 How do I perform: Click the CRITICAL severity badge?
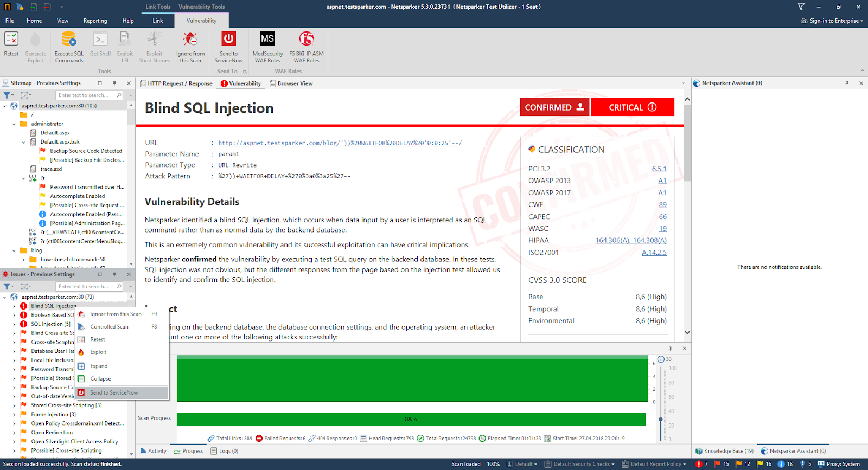633,107
